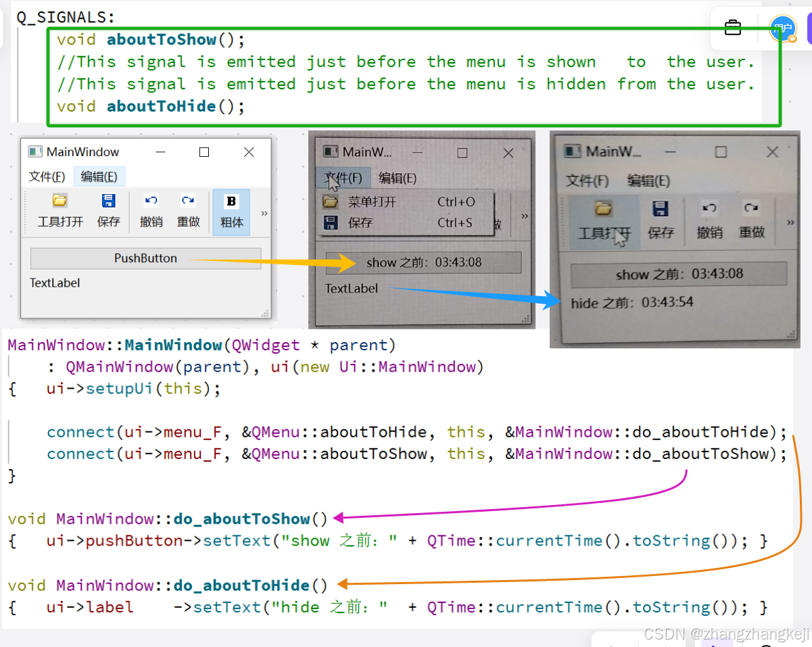Click "MainWindow::MainWindow(QWidget * parent)" line
The image size is (812, 647).
[x=202, y=345]
